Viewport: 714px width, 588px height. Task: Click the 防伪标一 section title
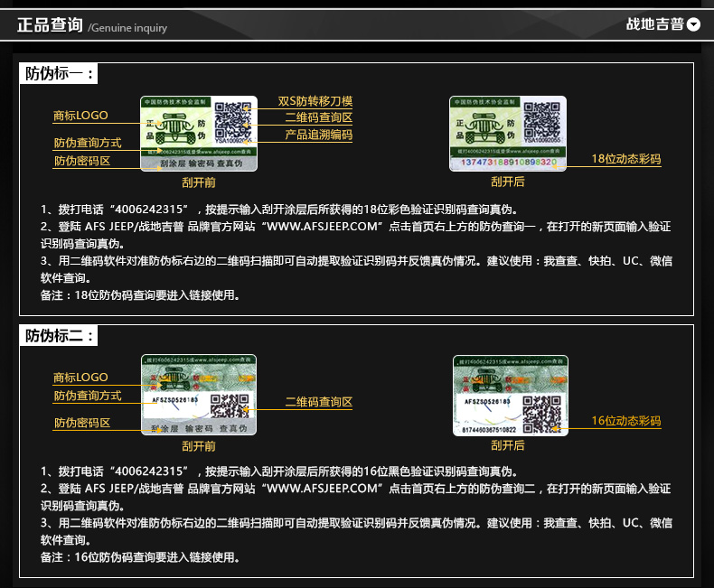[59, 74]
